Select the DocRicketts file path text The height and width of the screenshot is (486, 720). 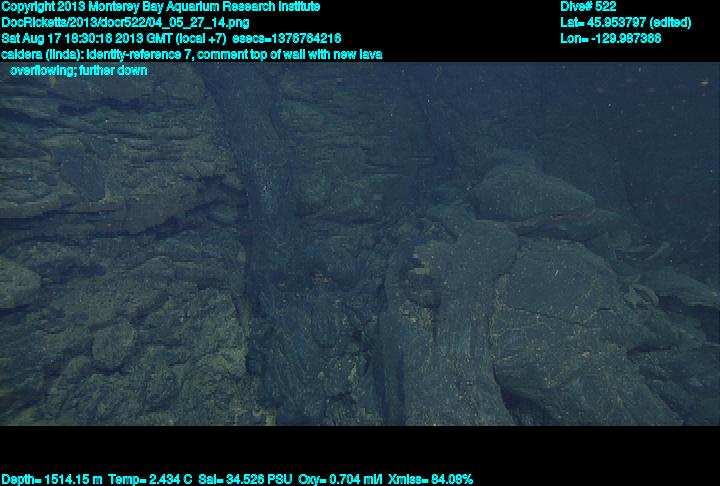(125, 23)
